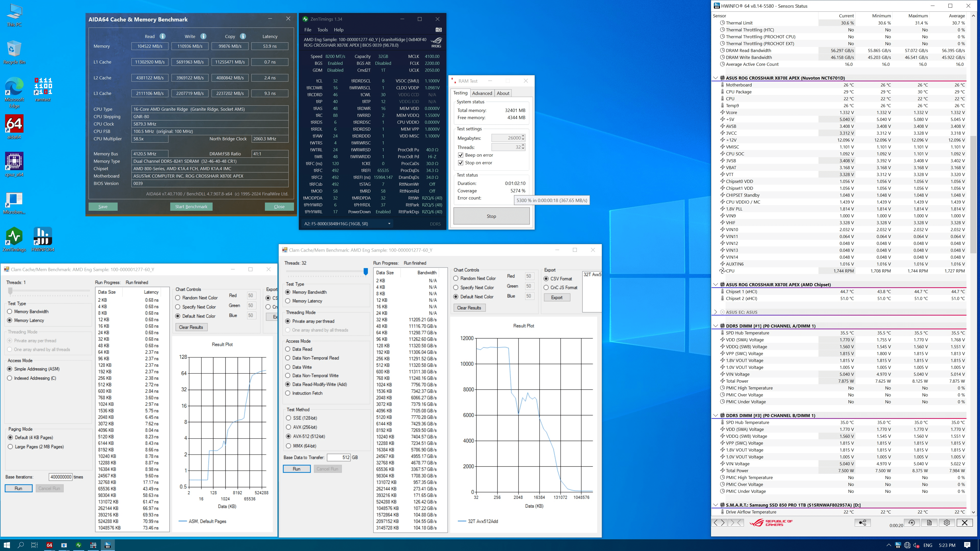
Task: Open Windows Start menu
Action: tap(7, 545)
